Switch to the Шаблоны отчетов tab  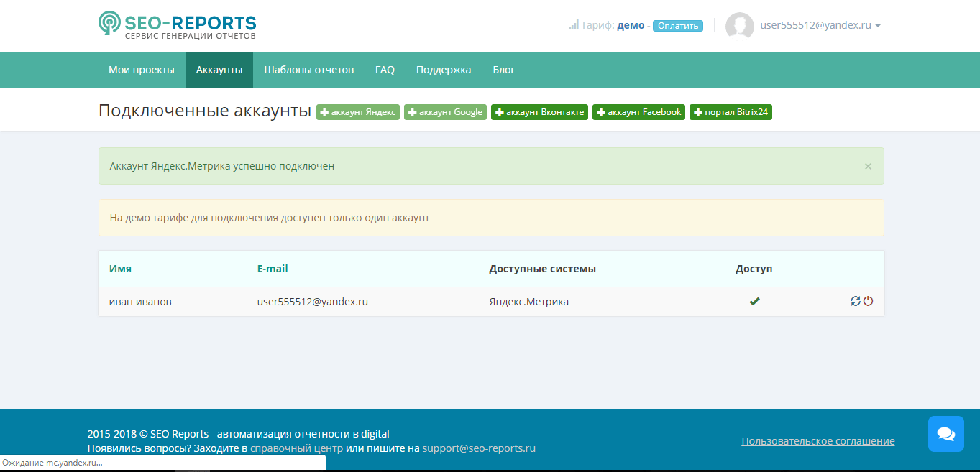click(308, 70)
